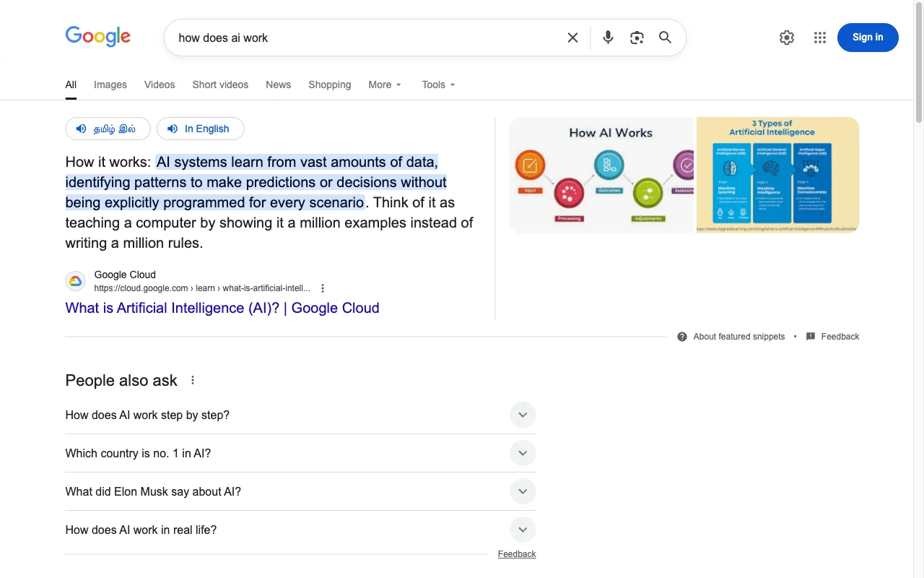The width and height of the screenshot is (924, 578).
Task: Run the search with the magnifier icon
Action: (665, 37)
